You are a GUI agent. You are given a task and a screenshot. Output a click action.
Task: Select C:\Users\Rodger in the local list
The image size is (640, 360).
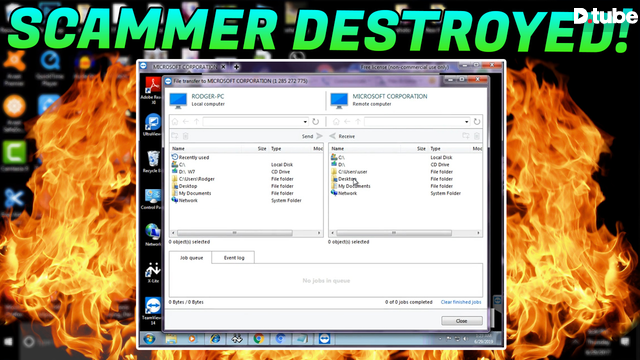point(247,179)
